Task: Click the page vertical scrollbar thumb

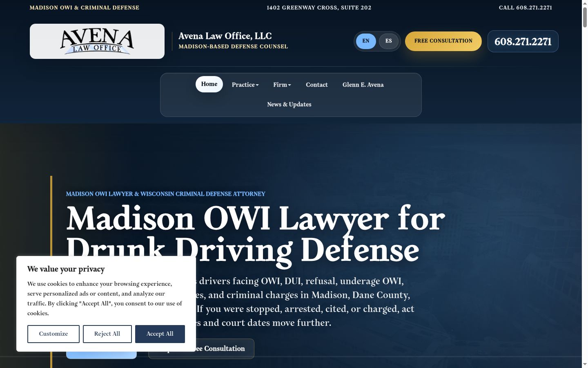Action: pos(585,18)
